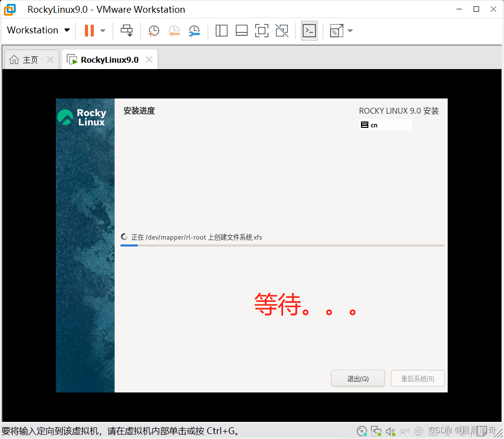Take a snapshot of the VM
Screen dimensions: 504x439
154,31
